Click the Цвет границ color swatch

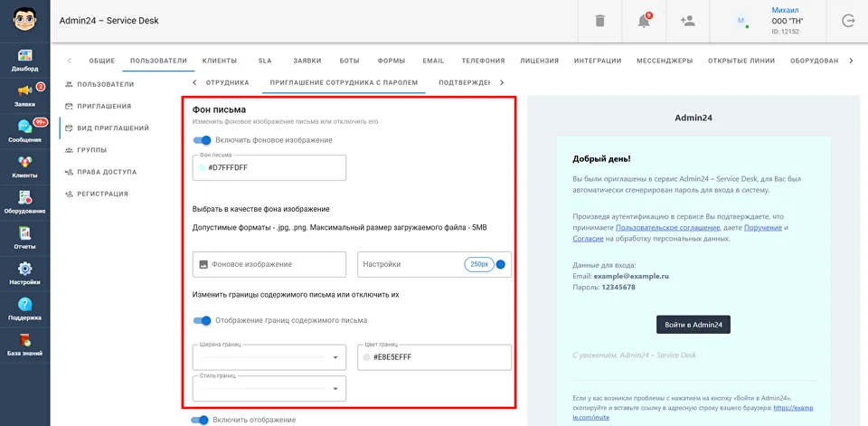tap(366, 358)
